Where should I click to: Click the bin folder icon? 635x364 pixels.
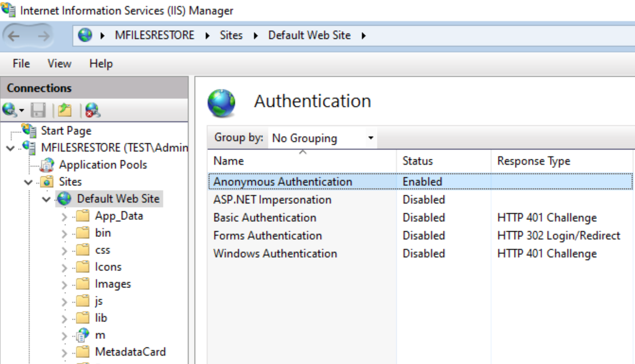point(83,233)
